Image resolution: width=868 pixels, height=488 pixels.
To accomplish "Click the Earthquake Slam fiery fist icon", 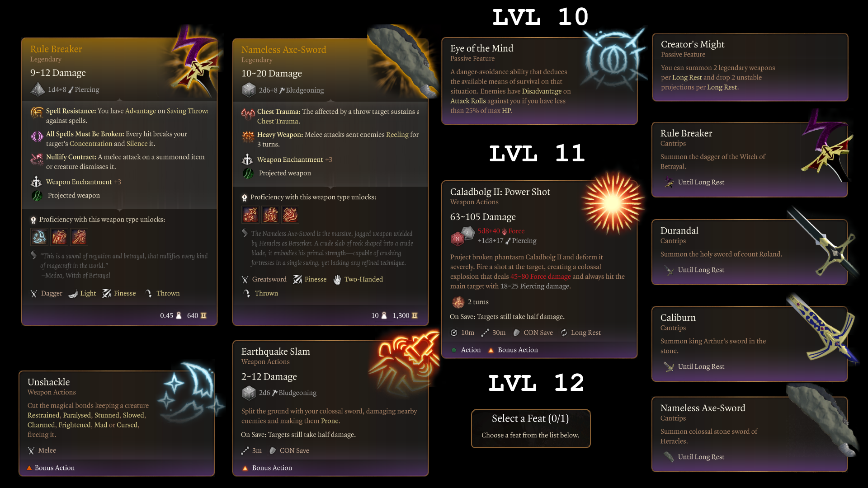I will click(405, 358).
